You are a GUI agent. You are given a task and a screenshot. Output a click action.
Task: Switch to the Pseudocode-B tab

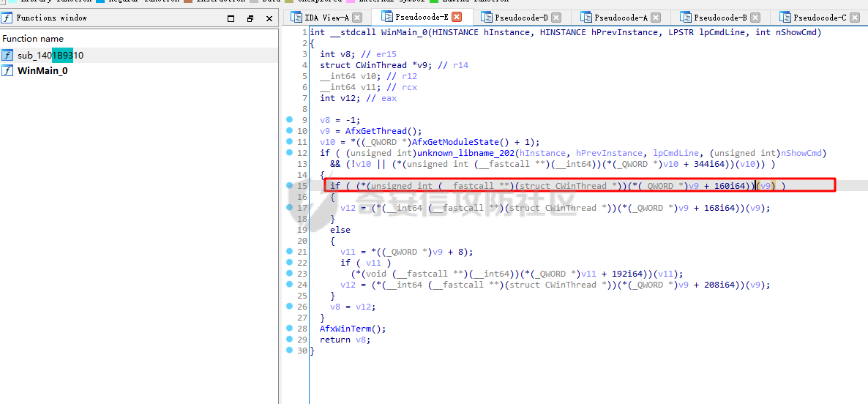(720, 18)
